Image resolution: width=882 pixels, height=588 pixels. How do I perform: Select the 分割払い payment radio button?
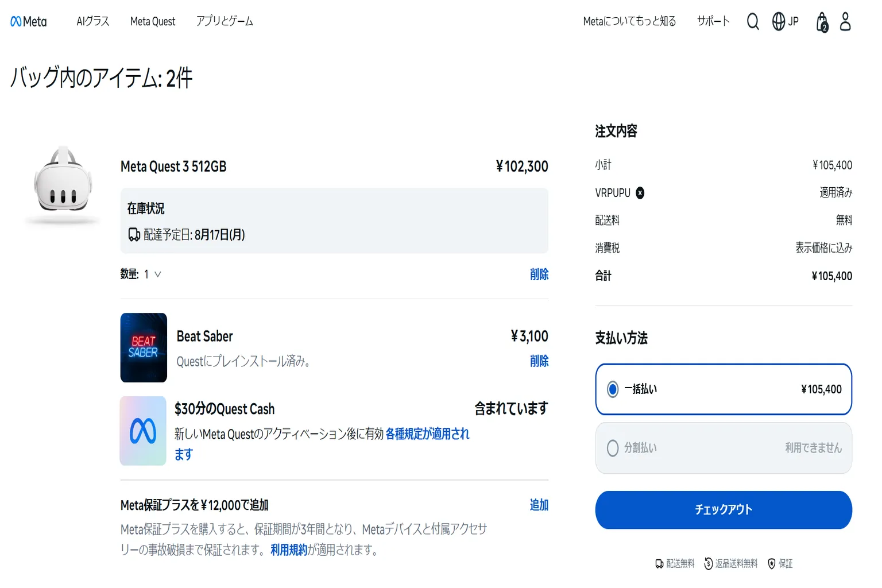coord(613,448)
